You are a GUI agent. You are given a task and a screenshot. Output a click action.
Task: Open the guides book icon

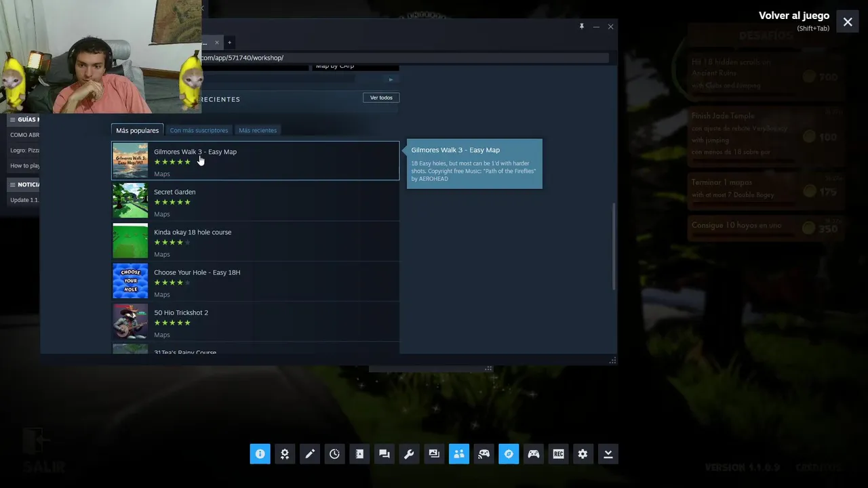click(x=359, y=454)
